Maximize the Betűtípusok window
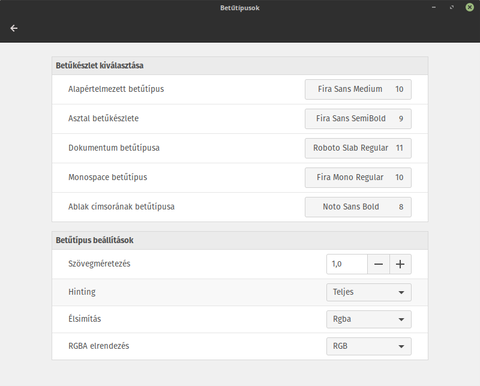The image size is (480, 386). [x=452, y=7]
